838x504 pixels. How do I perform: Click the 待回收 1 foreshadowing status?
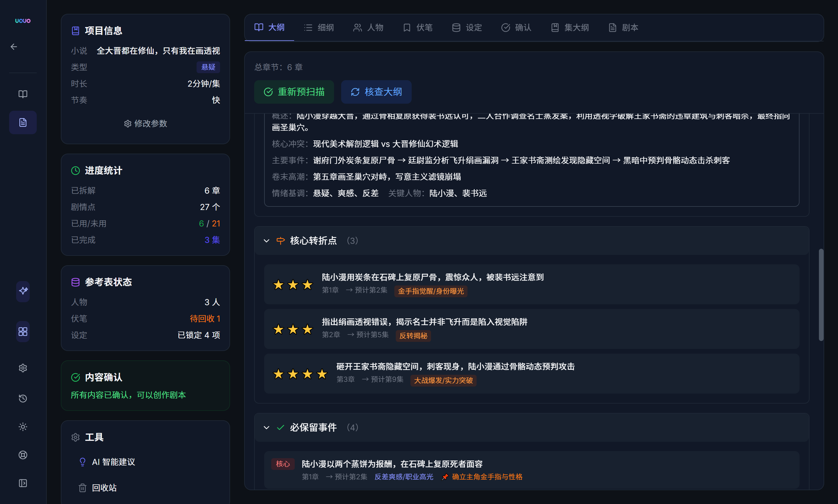pyautogui.click(x=205, y=319)
